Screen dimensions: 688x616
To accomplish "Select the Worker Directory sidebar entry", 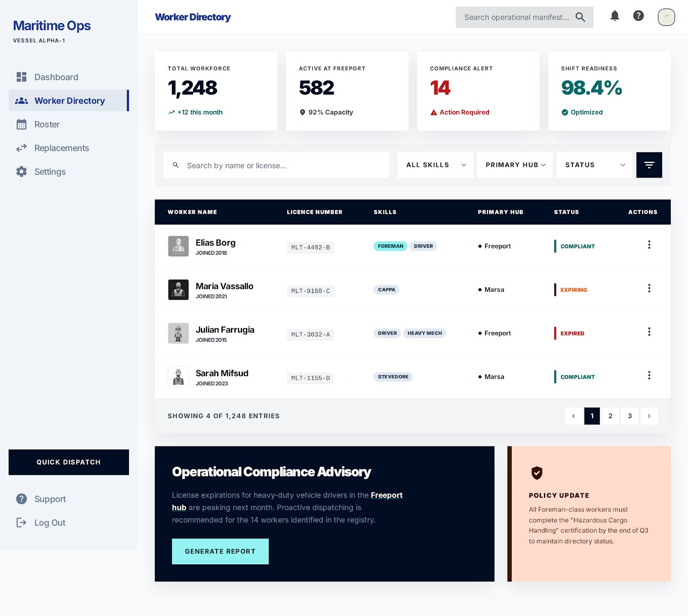I will (70, 101).
